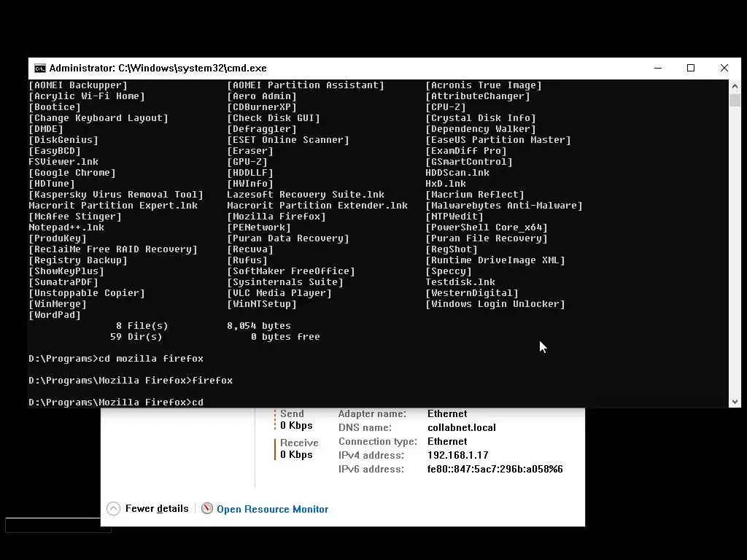
Task: Click the cmd.exe icon in title bar
Action: (40, 68)
